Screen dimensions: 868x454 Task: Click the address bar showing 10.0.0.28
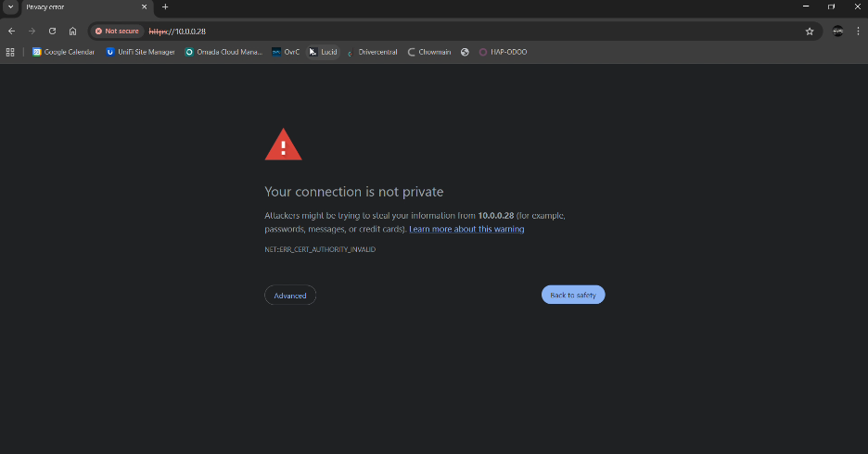[464, 31]
